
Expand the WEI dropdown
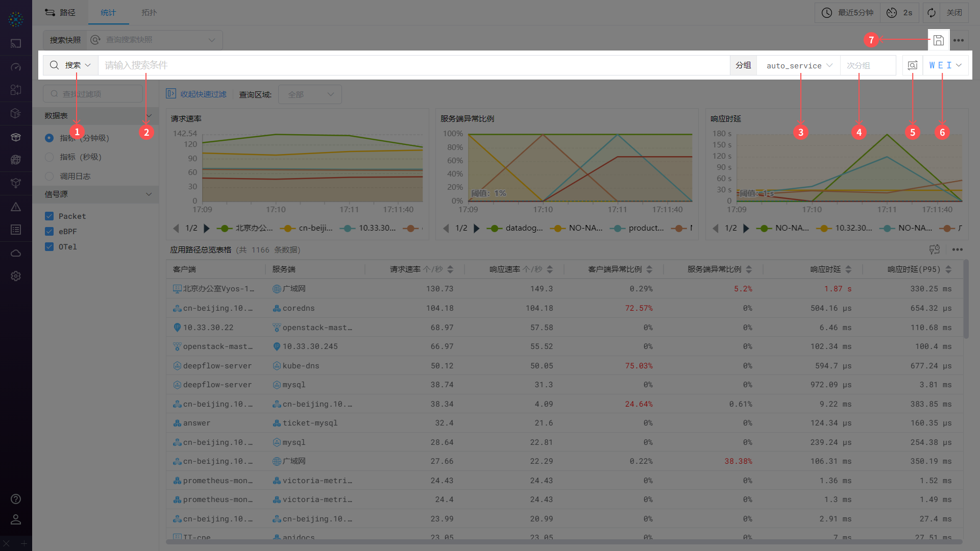click(945, 65)
